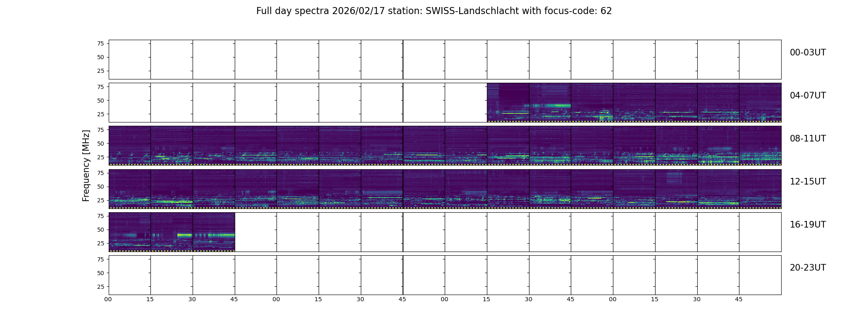This screenshot has width=868, height=331.
Task: Select the 08-11UT row label
Action: [808, 139]
